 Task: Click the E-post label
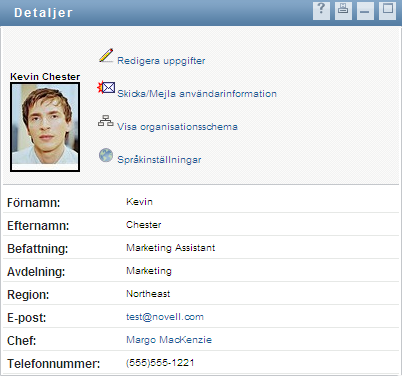pyautogui.click(x=27, y=318)
